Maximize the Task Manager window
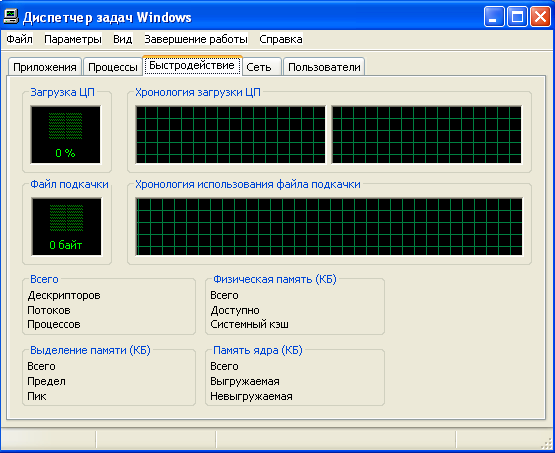Screen dimensions: 555x453 point(517,17)
